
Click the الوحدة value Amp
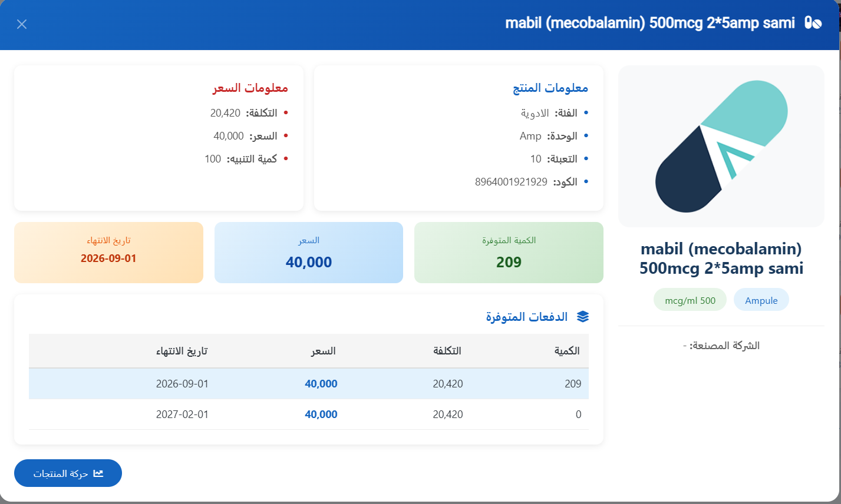[530, 136]
